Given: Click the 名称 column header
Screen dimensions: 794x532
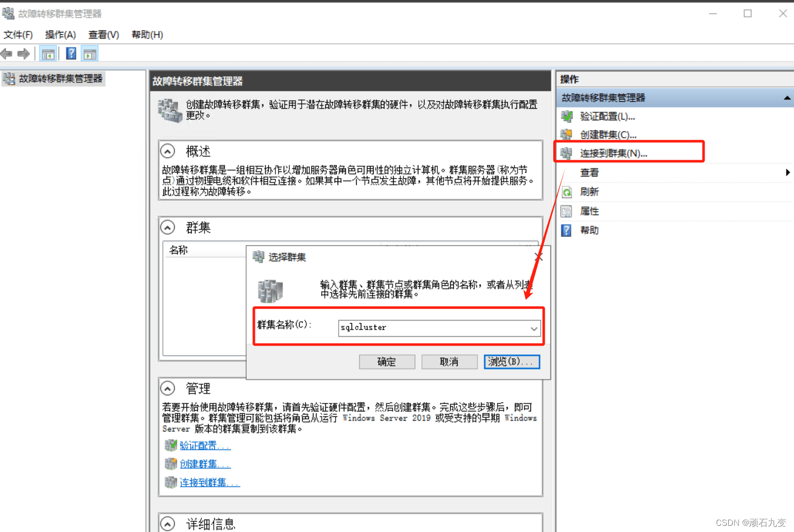Looking at the screenshot, I should [178, 250].
